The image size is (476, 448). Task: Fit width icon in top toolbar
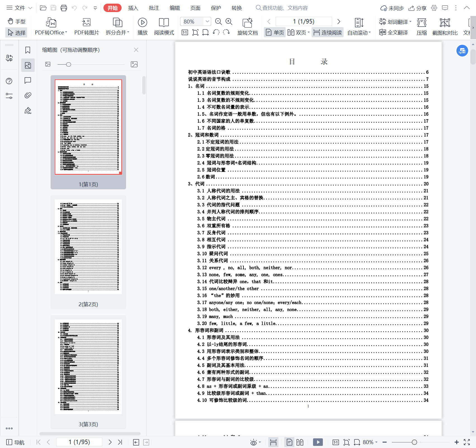205,32
